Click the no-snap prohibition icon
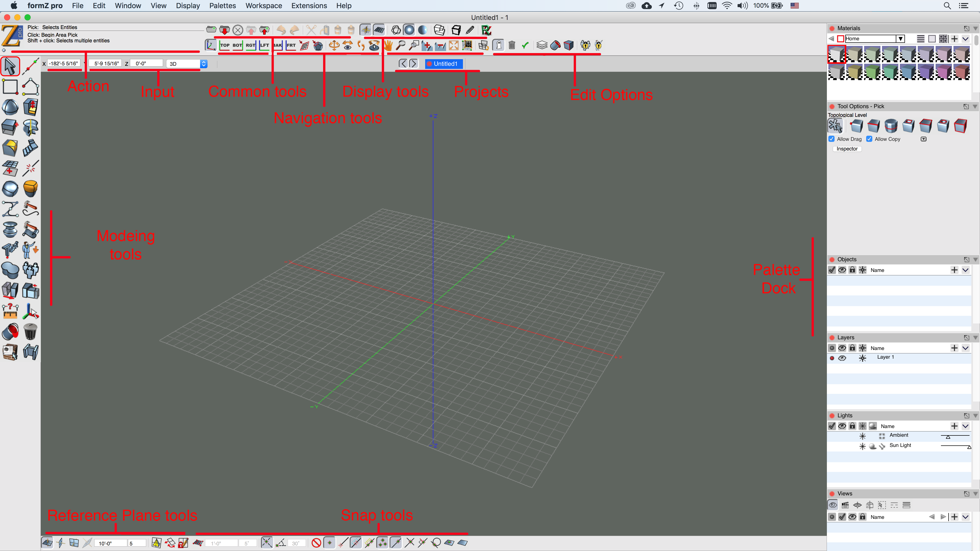The width and height of the screenshot is (980, 551). 316,543
